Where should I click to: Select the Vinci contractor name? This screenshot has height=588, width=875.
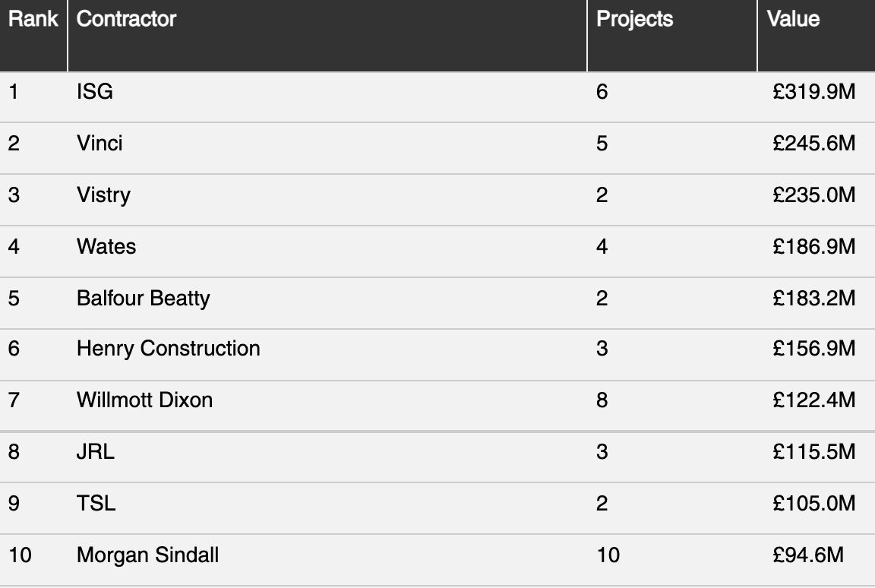click(100, 144)
